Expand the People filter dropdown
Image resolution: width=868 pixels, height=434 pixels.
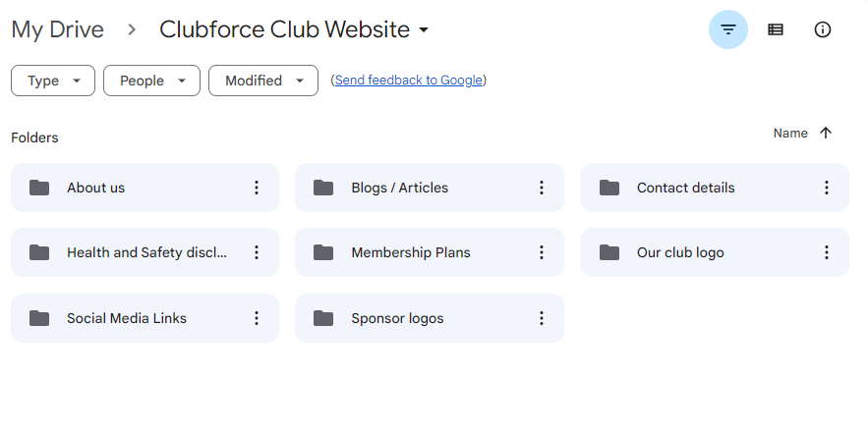151,81
